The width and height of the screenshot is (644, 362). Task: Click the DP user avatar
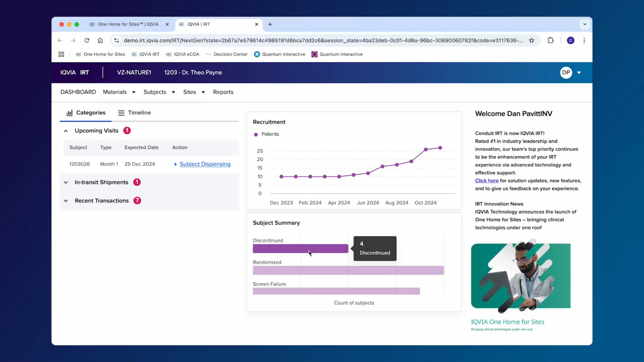point(566,72)
